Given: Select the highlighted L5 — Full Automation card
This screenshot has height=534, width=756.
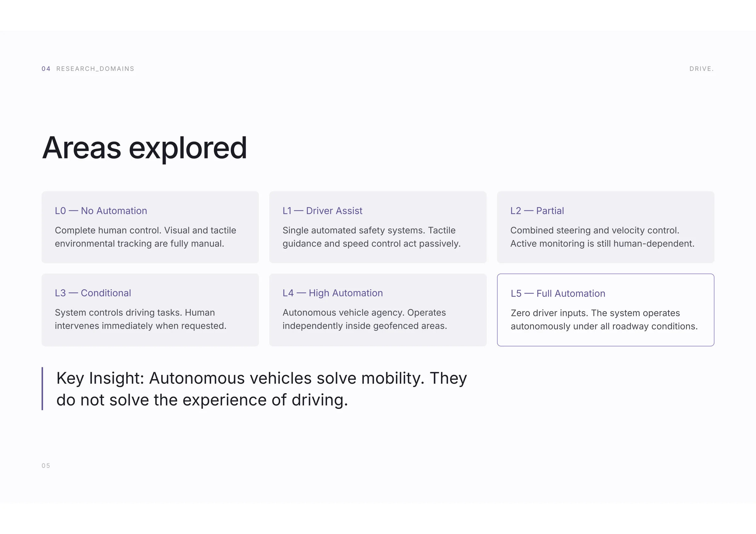Looking at the screenshot, I should tap(605, 310).
